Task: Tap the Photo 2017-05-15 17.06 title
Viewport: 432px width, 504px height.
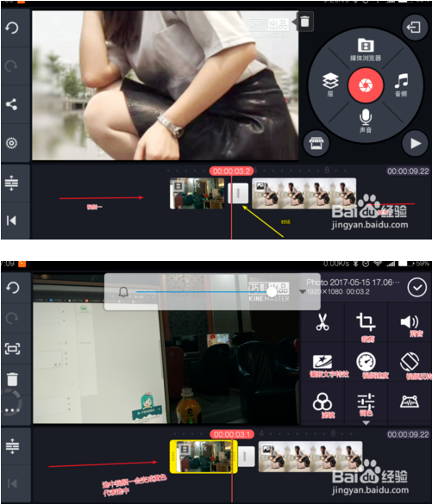Action: coord(353,283)
